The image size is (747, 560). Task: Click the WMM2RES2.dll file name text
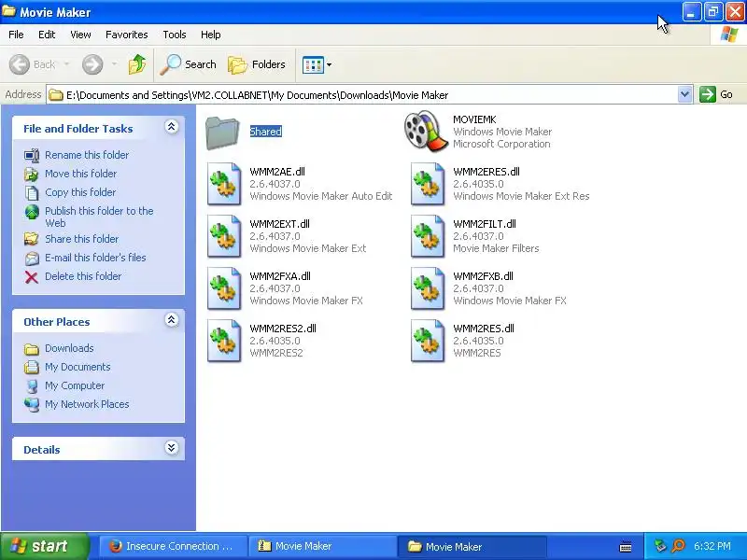pyautogui.click(x=283, y=329)
